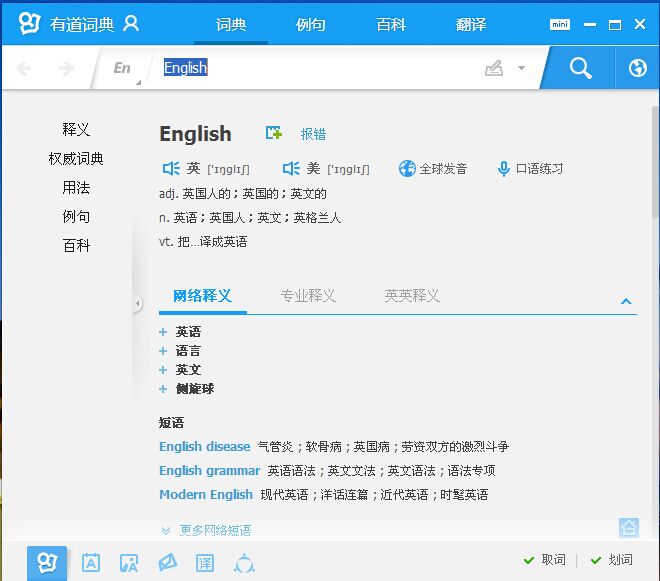Open the English disease phrase link
The image size is (660, 581).
point(205,446)
